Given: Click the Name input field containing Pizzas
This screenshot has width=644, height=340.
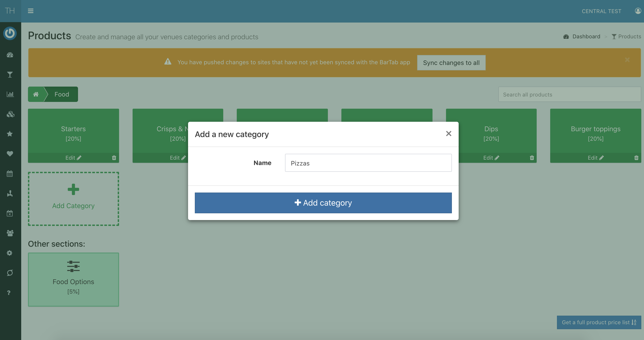Looking at the screenshot, I should click(x=368, y=163).
